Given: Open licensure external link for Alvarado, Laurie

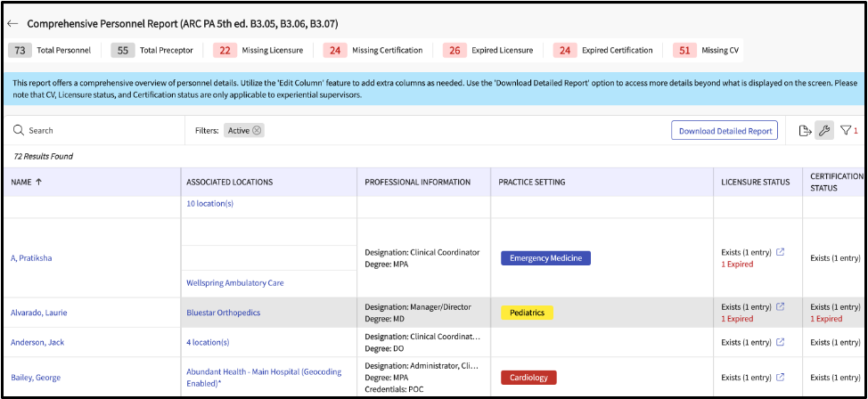Looking at the screenshot, I should (x=781, y=307).
